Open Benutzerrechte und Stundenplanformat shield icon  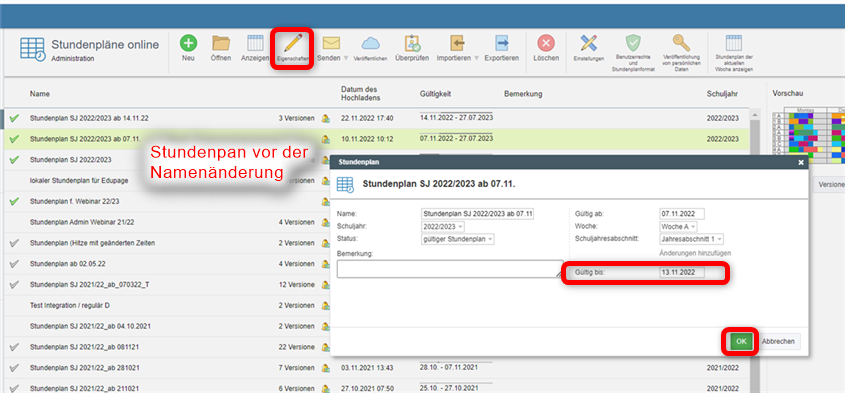click(x=633, y=43)
